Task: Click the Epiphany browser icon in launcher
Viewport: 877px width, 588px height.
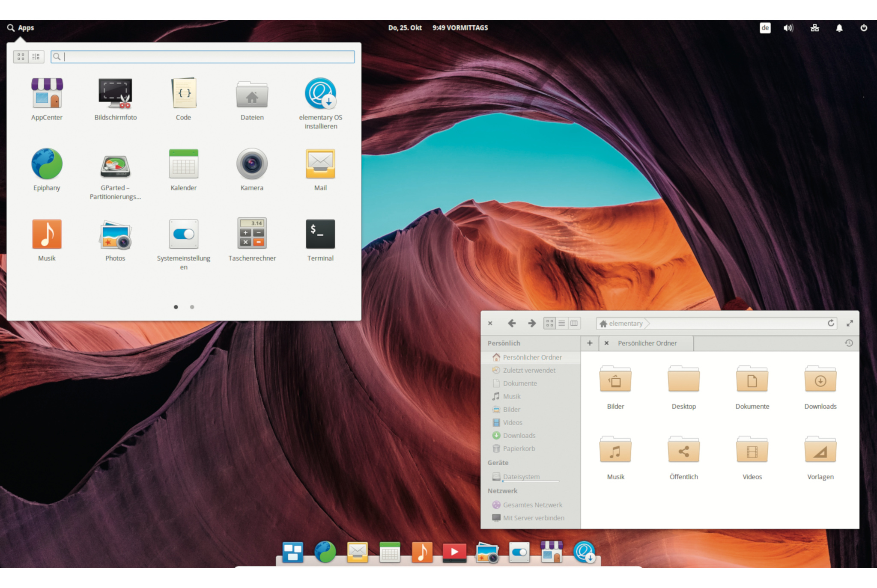Action: [x=47, y=164]
